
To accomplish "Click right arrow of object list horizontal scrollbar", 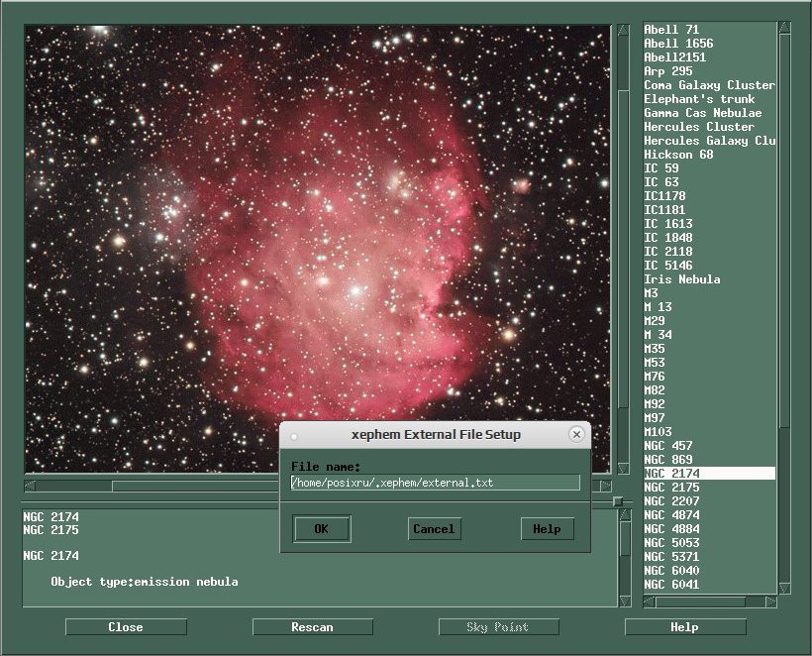I will 771,601.
